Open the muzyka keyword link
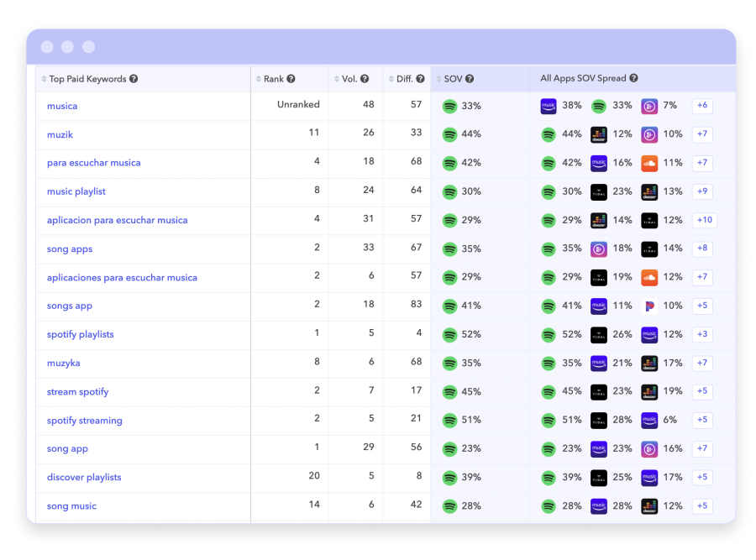This screenshot has width=756, height=560. tap(63, 364)
